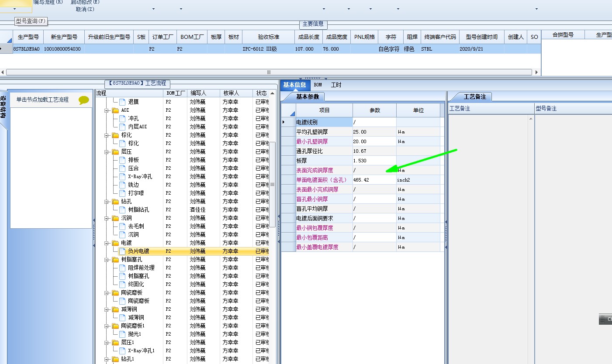Select the 工艺备注 tab
612x364 pixels.
coord(475,96)
